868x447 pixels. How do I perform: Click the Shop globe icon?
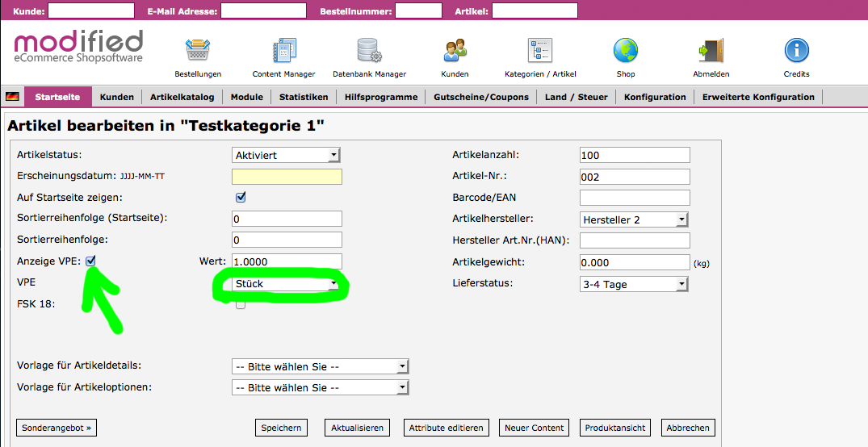625,51
